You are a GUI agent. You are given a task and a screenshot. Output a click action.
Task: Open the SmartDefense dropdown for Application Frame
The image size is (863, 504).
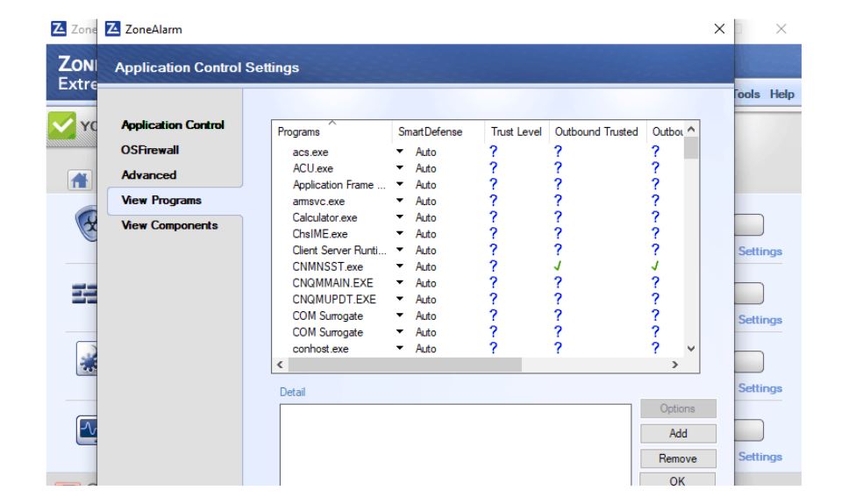pyautogui.click(x=400, y=184)
